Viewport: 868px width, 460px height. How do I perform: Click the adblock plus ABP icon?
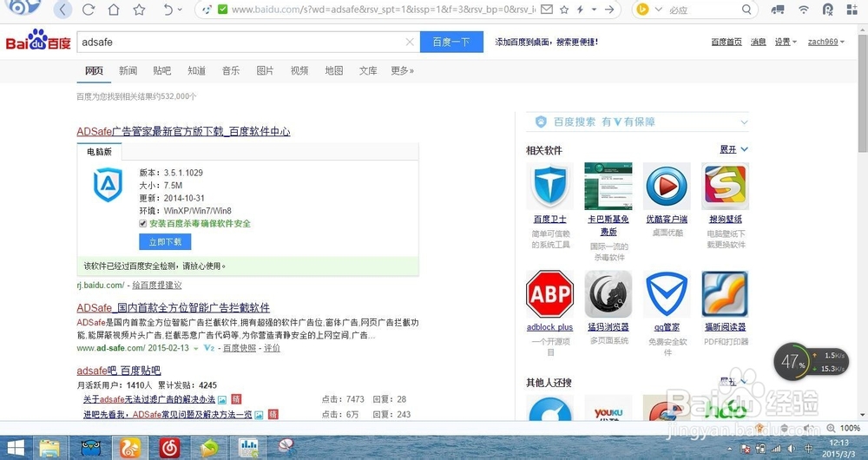549,294
